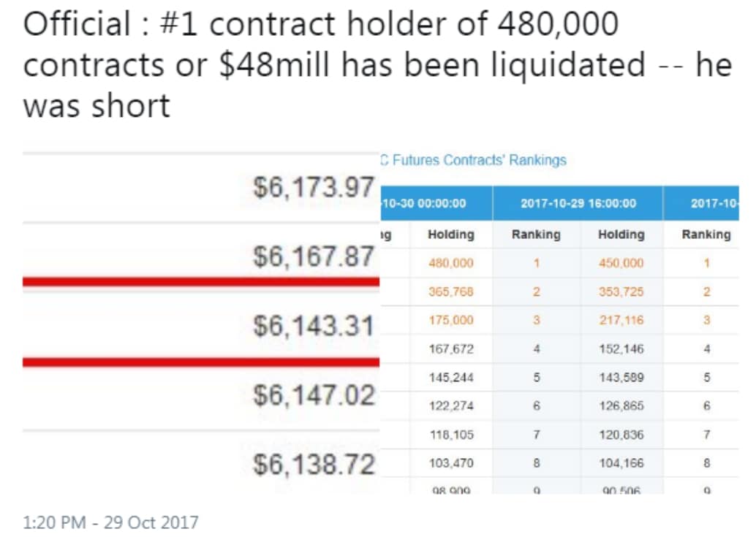
Task: Click the Futures Contracts' Rankings title link
Action: pyautogui.click(x=474, y=160)
